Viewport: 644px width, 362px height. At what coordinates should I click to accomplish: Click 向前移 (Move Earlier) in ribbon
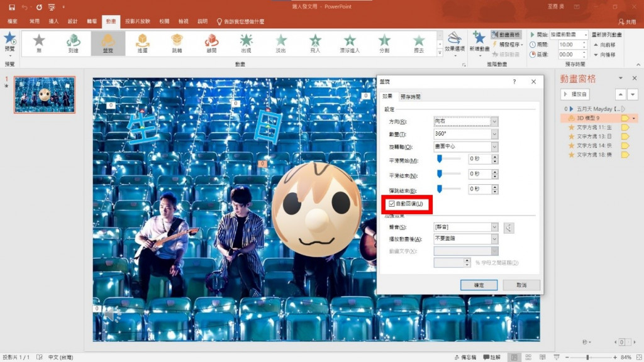coord(605,45)
